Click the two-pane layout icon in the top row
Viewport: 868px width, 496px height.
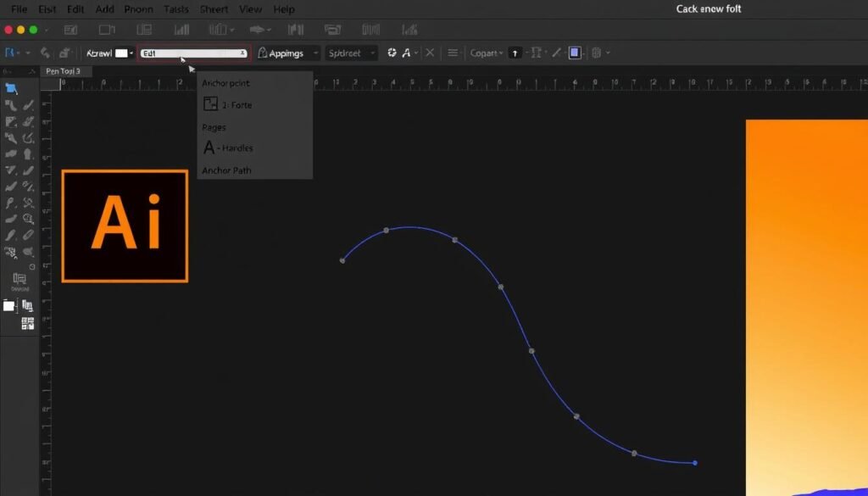(x=144, y=30)
